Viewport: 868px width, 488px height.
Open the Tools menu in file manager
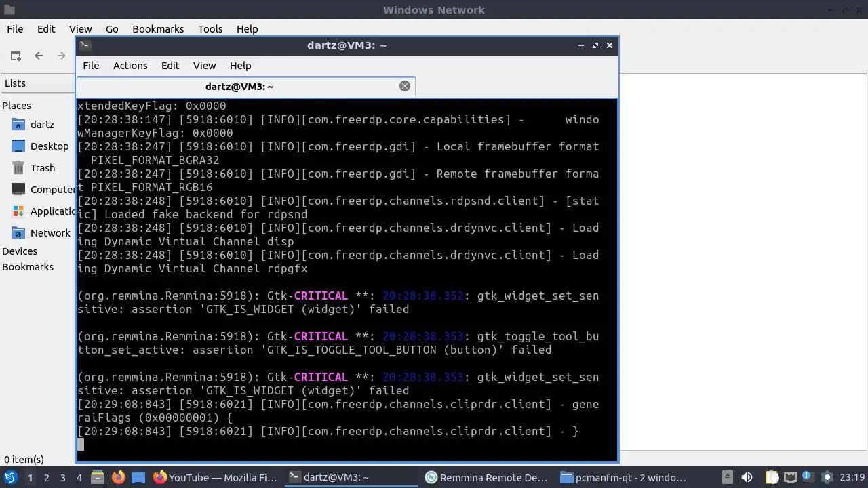pos(210,29)
